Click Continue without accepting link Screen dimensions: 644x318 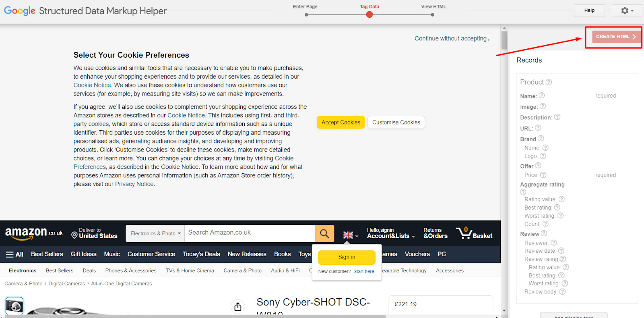(x=452, y=39)
